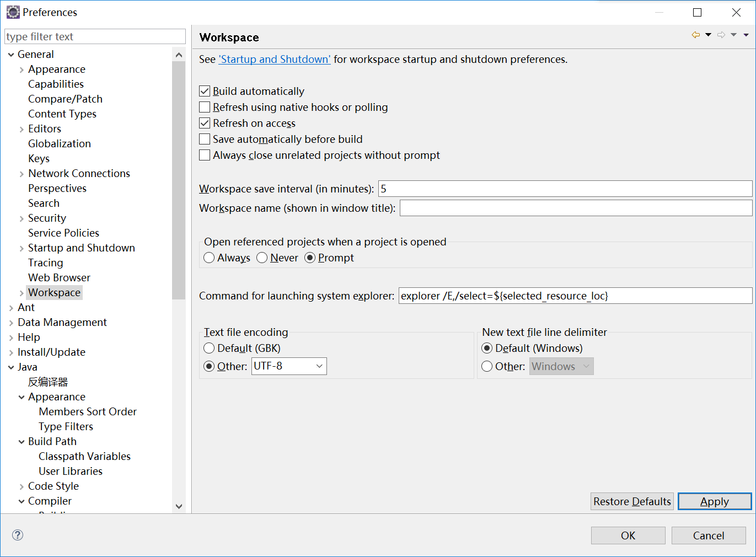This screenshot has height=557, width=756.
Task: Click the Cancel button
Action: pos(709,535)
